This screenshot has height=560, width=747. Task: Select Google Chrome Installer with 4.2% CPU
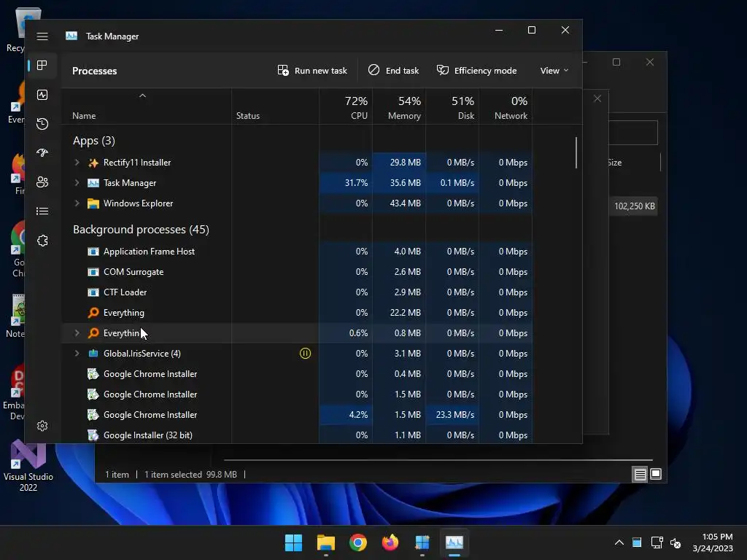(x=297, y=415)
